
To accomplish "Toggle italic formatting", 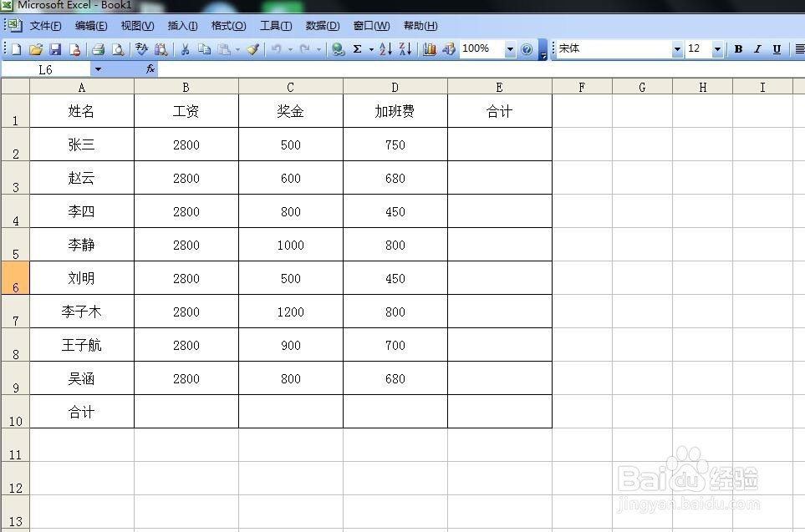I will [x=757, y=49].
